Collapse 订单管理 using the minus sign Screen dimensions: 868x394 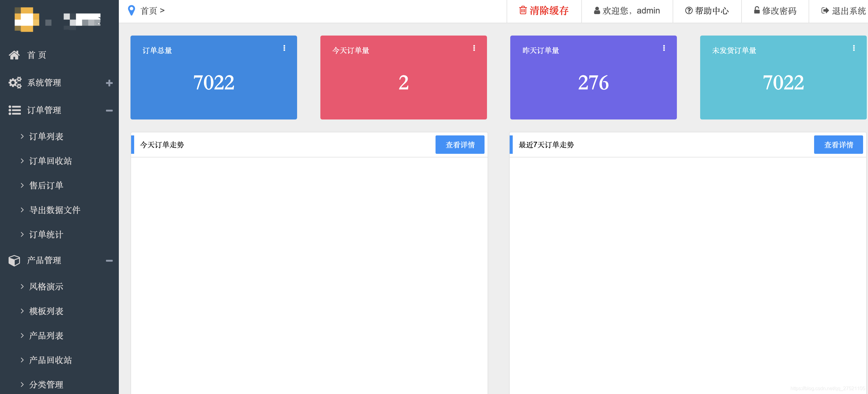tap(109, 111)
